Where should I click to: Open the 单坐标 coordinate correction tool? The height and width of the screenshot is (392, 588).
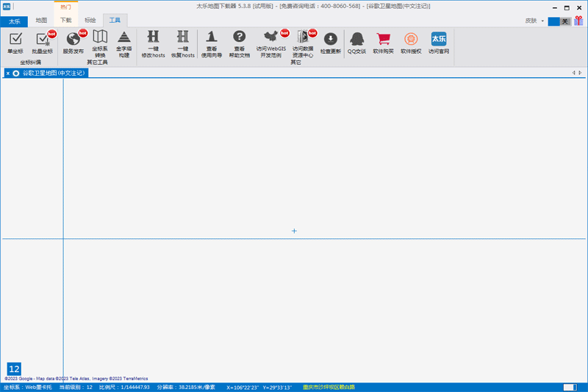pos(15,43)
